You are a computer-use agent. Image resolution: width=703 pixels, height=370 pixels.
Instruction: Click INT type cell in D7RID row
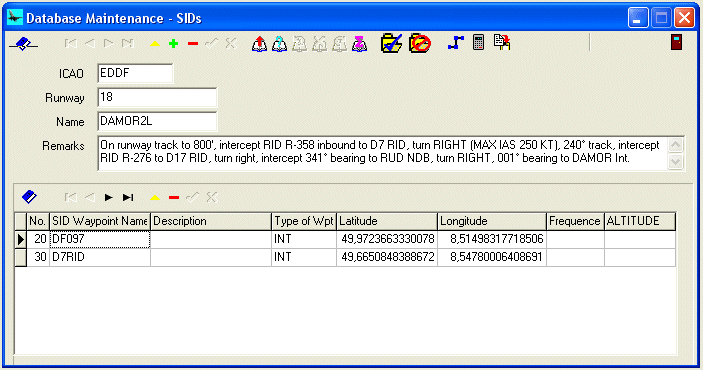(304, 257)
